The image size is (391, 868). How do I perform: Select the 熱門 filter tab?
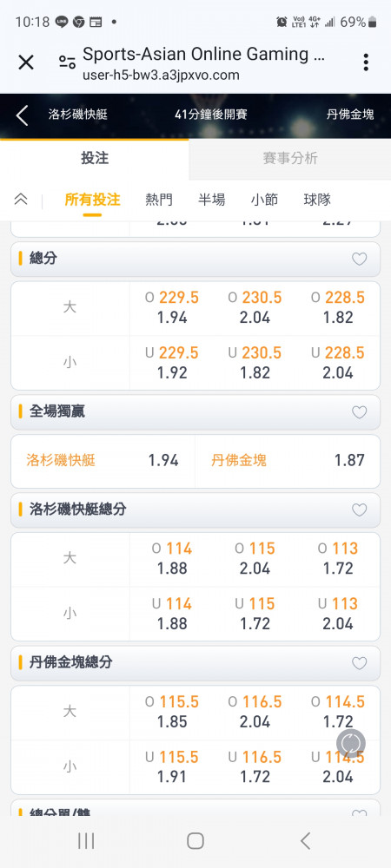pos(159,200)
